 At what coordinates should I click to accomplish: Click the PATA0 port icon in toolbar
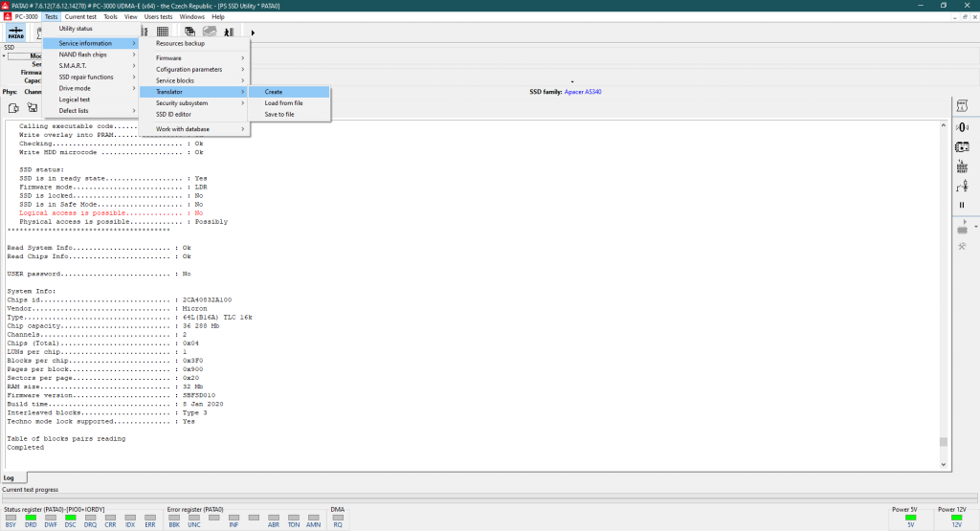pyautogui.click(x=16, y=33)
